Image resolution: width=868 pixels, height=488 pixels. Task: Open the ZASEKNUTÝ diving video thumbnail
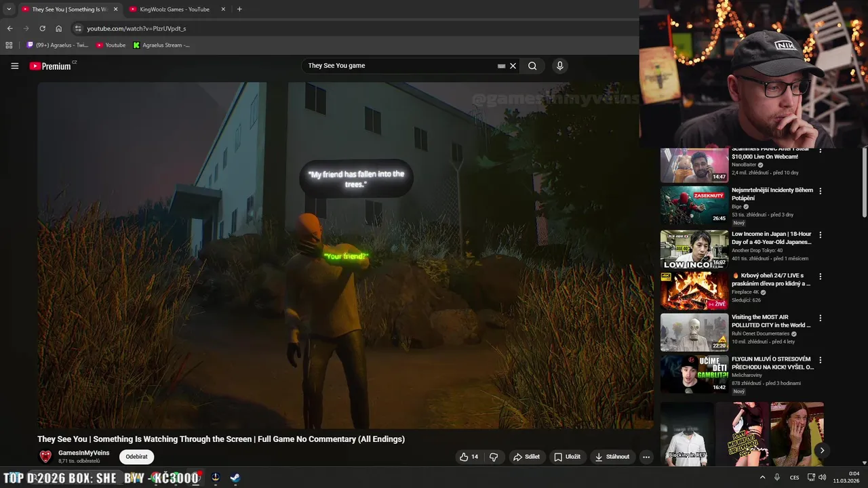click(x=694, y=205)
